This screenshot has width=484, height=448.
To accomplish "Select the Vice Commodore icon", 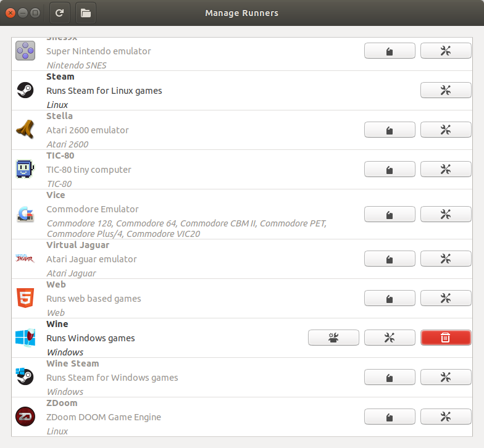I will pyautogui.click(x=25, y=214).
